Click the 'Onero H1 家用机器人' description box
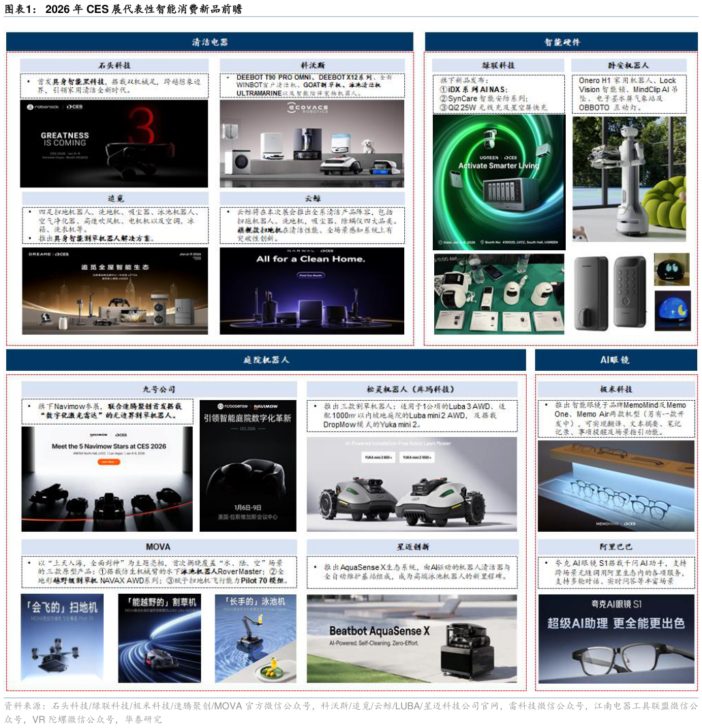 tap(628, 94)
